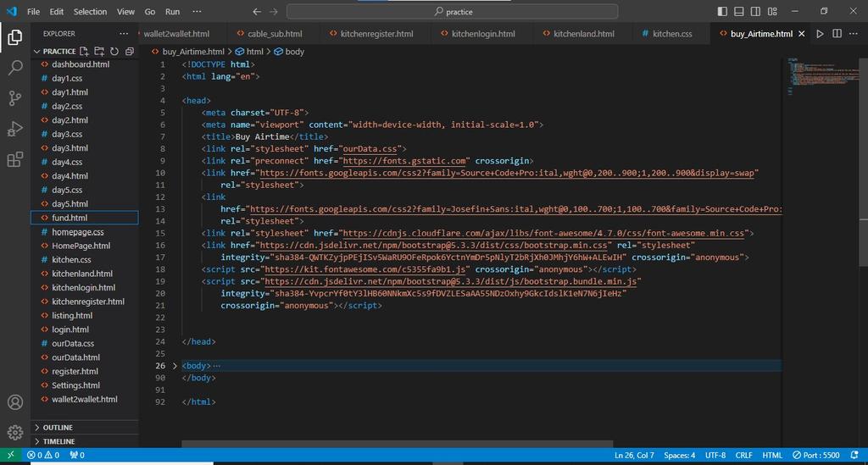Collapse the PRACTICE folder section
The image size is (868, 465).
(54, 52)
